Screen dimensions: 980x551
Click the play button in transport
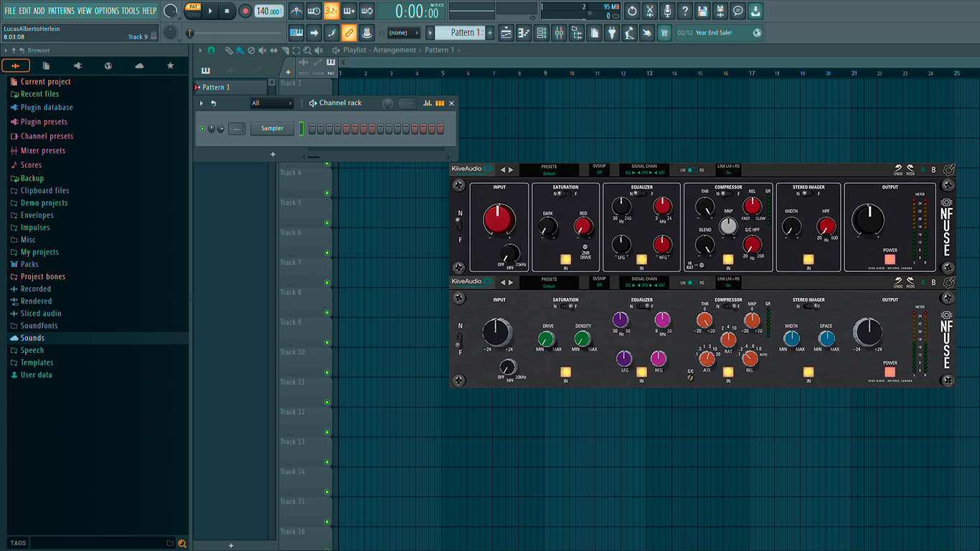coord(210,11)
